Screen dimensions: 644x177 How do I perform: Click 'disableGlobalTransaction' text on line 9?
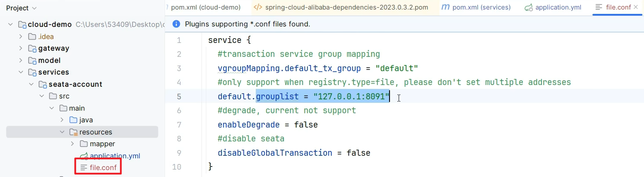(275, 153)
